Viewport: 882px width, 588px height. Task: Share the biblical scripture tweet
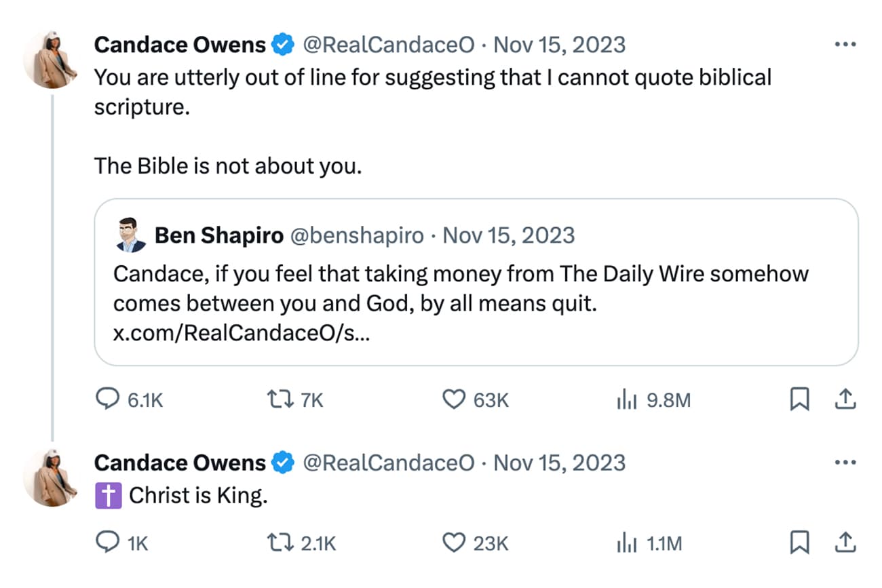844,400
